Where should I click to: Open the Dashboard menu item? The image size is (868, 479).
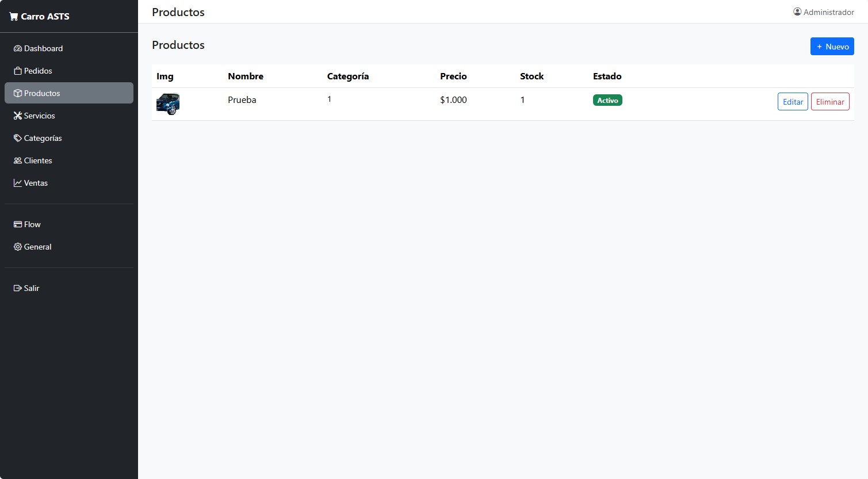pos(69,48)
